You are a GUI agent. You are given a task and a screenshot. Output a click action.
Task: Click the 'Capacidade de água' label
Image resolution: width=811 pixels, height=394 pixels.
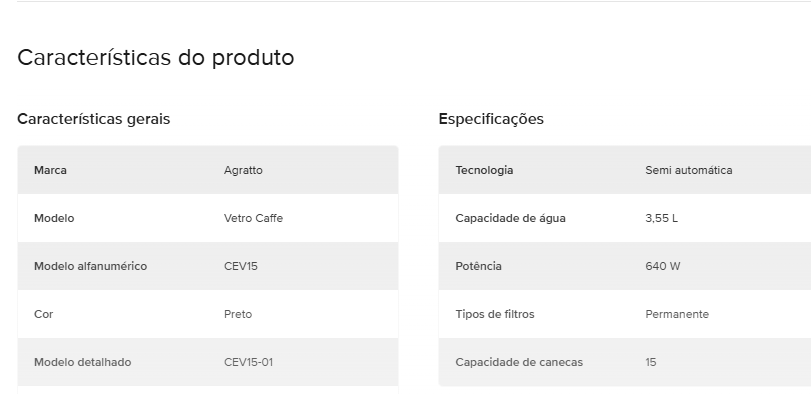point(510,218)
